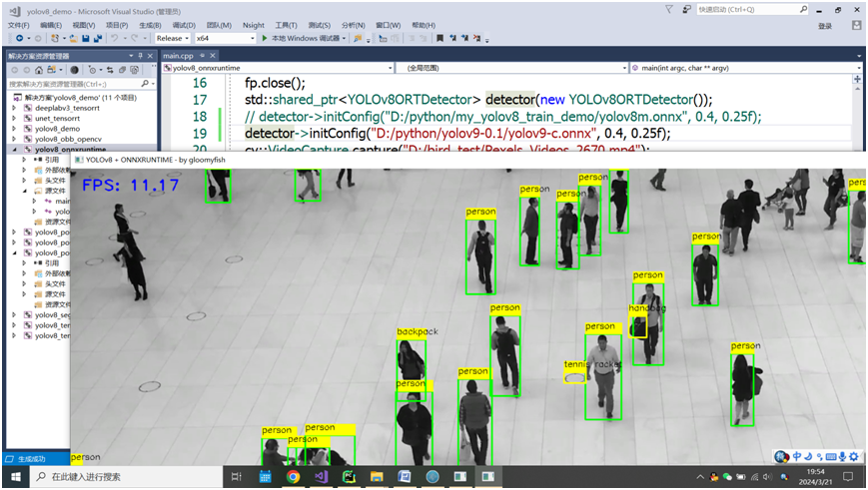Open Chrome from the Windows taskbar

pyautogui.click(x=293, y=478)
